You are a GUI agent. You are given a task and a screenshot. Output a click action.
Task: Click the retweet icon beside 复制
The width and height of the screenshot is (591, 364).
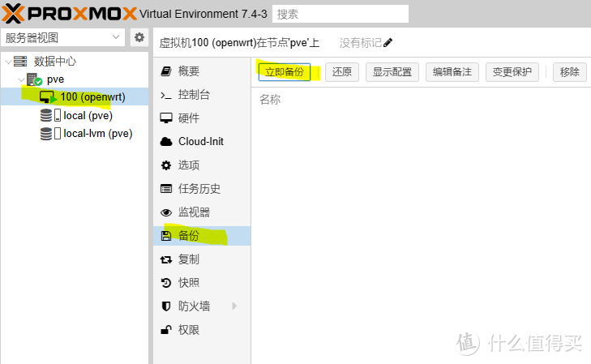click(x=166, y=259)
